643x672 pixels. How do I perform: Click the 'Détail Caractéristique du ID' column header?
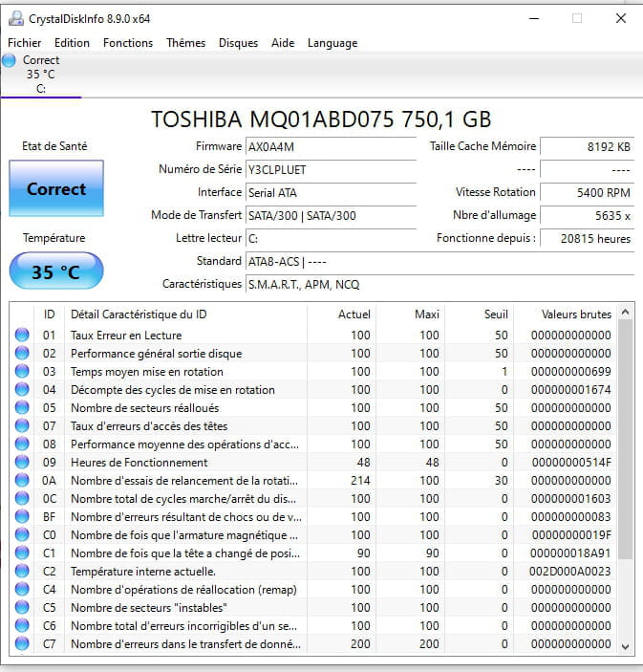pyautogui.click(x=139, y=314)
